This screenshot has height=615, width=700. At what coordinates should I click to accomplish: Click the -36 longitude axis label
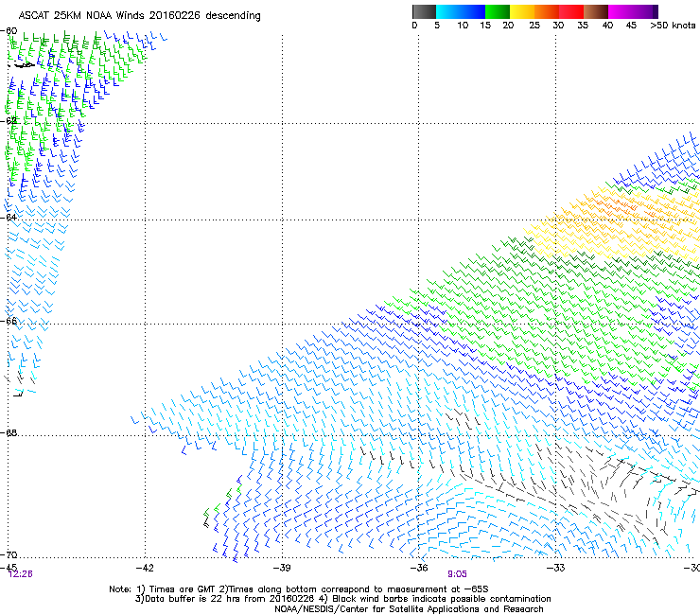(419, 568)
